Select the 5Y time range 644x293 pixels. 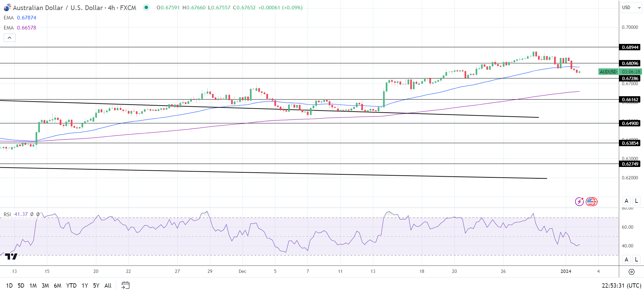point(96,286)
